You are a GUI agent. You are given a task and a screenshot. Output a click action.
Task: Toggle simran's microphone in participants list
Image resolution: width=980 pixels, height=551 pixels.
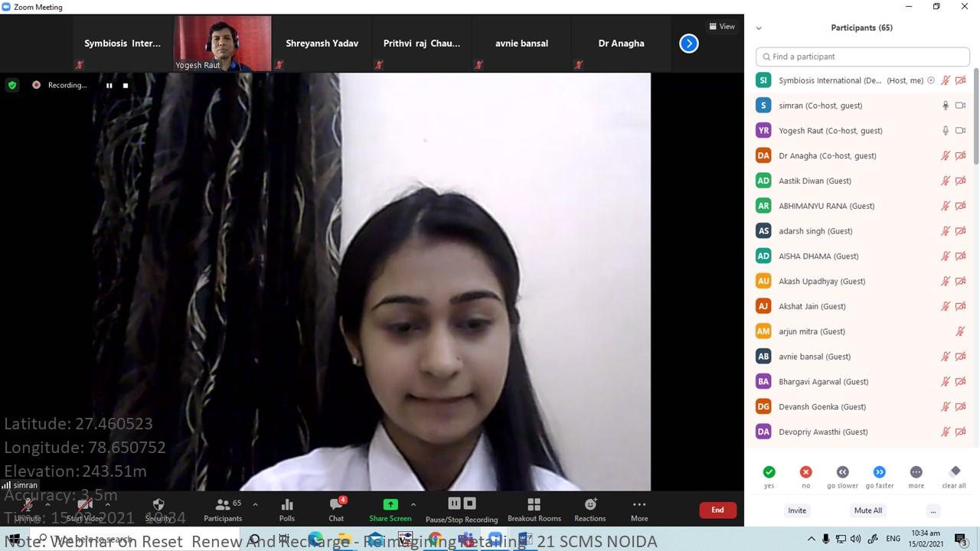[946, 106]
